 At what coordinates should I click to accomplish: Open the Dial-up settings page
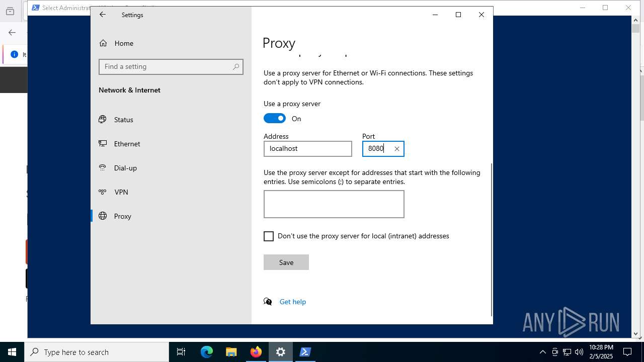171,168
